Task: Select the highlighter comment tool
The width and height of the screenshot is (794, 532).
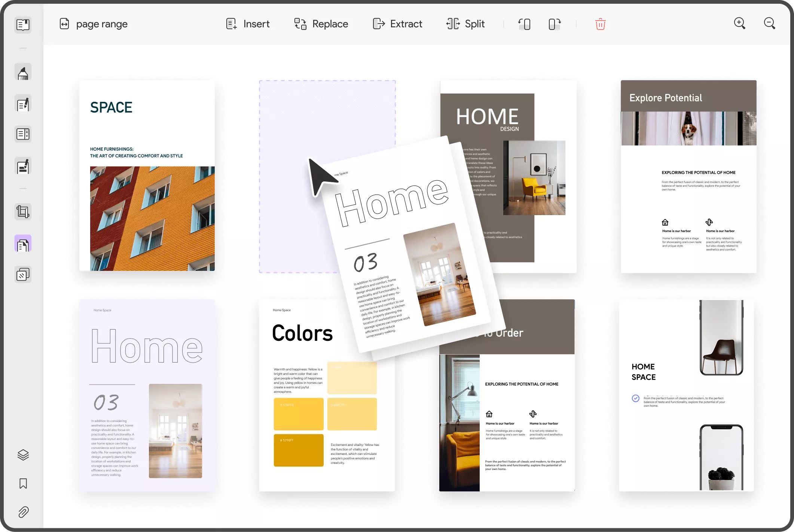Action: click(x=23, y=73)
